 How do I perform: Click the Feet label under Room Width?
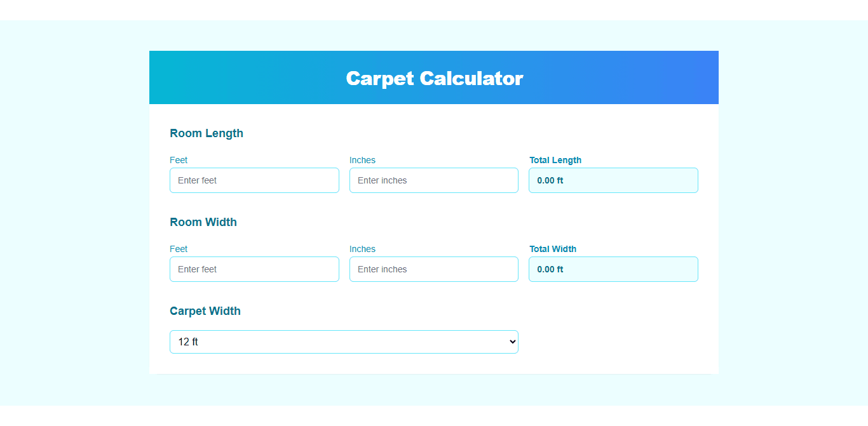(179, 249)
